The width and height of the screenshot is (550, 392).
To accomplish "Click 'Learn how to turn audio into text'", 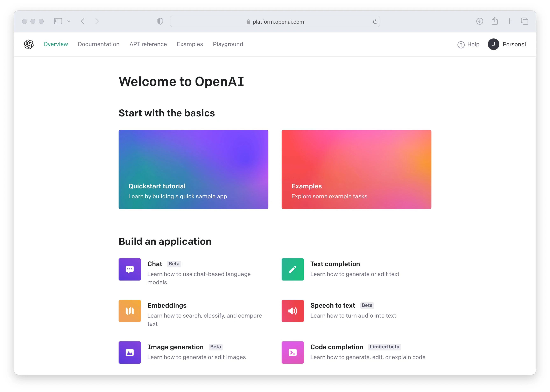I will pyautogui.click(x=353, y=315).
